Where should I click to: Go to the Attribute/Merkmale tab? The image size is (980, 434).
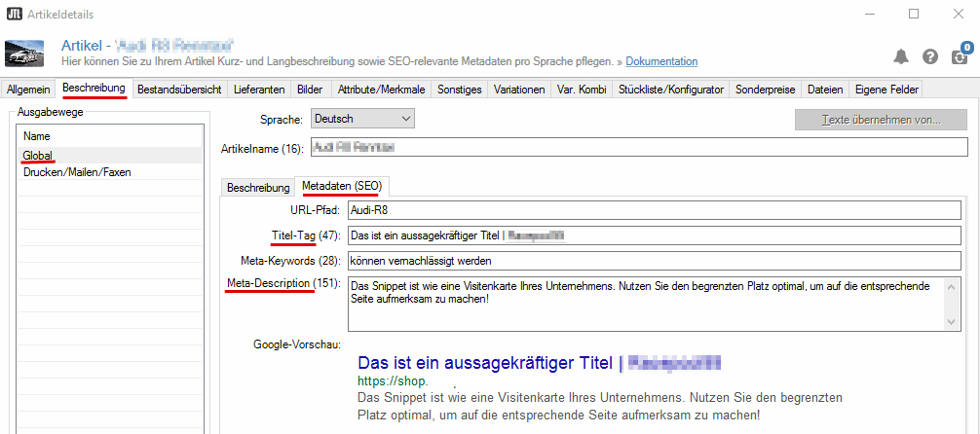tap(381, 90)
